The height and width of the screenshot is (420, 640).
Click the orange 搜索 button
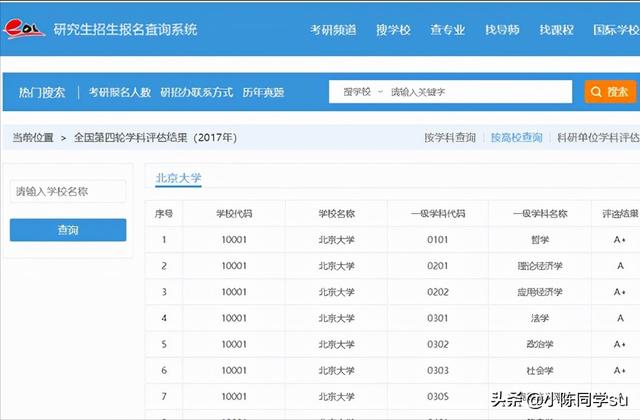point(610,91)
